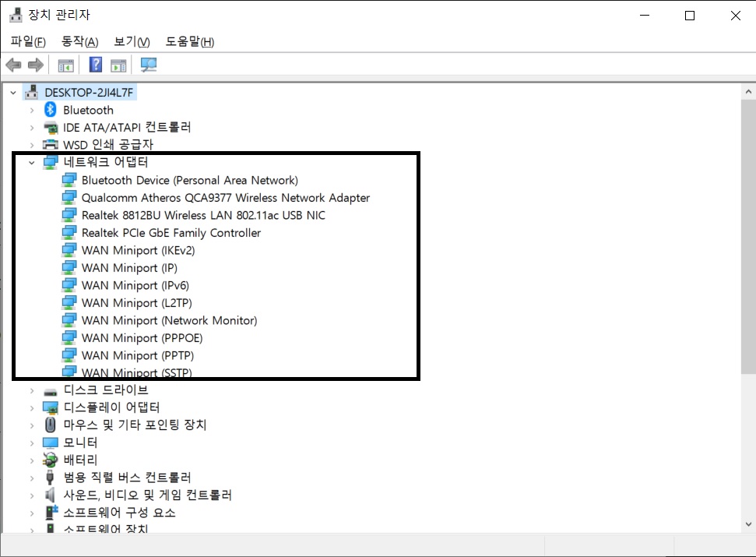Viewport: 756px width, 557px height.
Task: Expand the 디스크 드라이브 category
Action: (x=32, y=390)
